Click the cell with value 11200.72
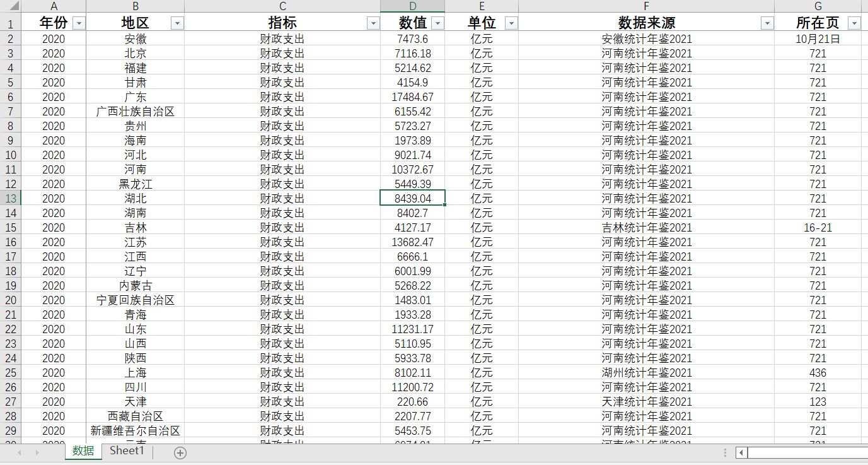Screen dimensions: 868x465 click(413, 387)
